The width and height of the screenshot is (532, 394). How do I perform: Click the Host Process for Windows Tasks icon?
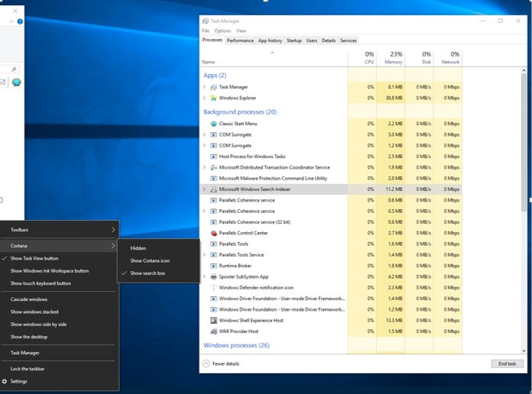(214, 157)
